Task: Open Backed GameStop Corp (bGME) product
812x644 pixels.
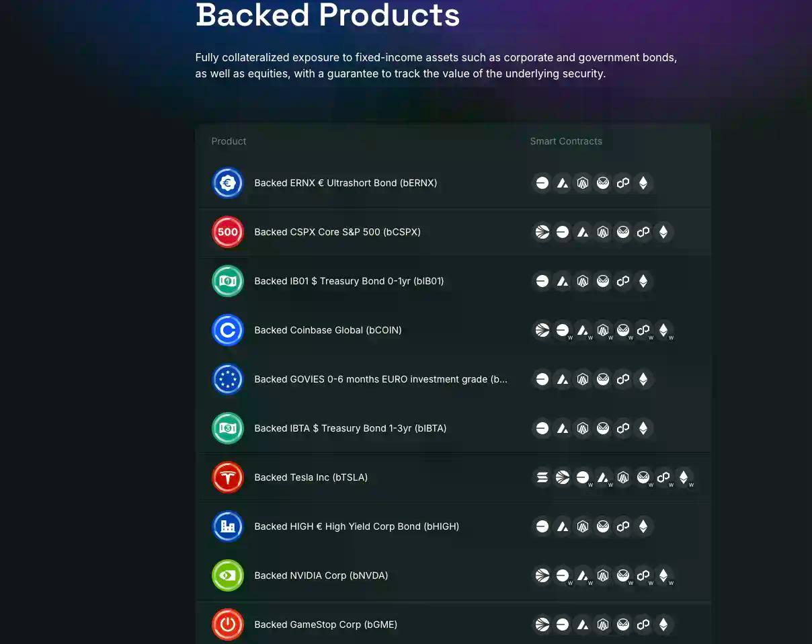Action: pos(326,625)
